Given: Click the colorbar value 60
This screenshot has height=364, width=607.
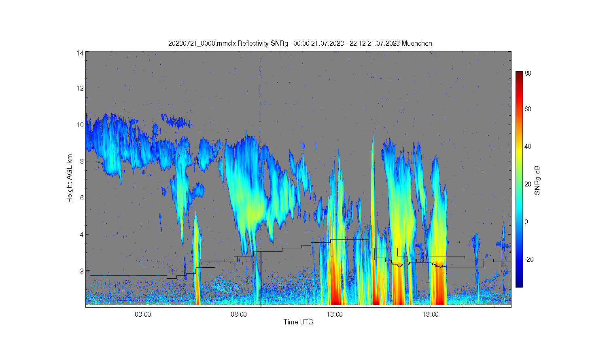Looking at the screenshot, I should tap(528, 109).
